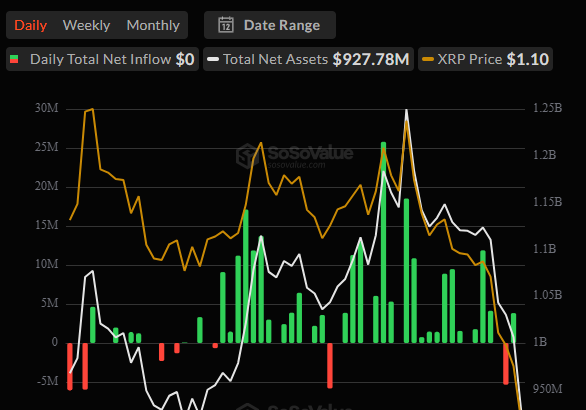This screenshot has height=410, width=586.
Task: Click the 10M left axis label
Action: (47, 264)
